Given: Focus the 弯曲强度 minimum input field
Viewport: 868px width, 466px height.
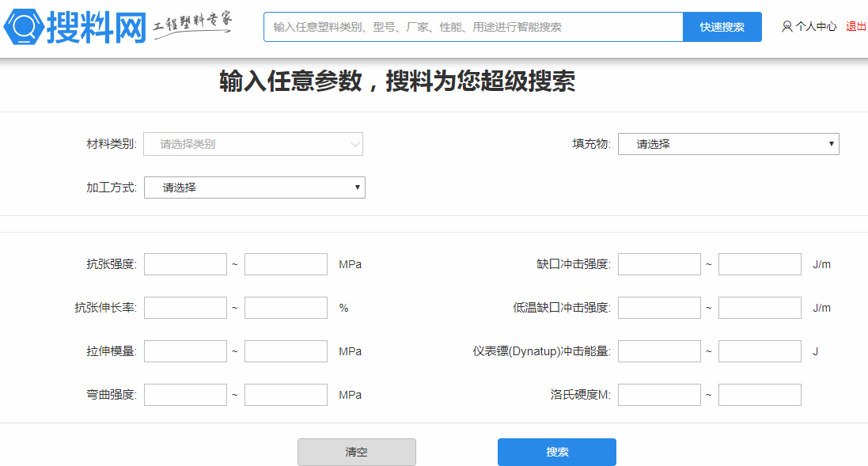Looking at the screenshot, I should (x=185, y=395).
